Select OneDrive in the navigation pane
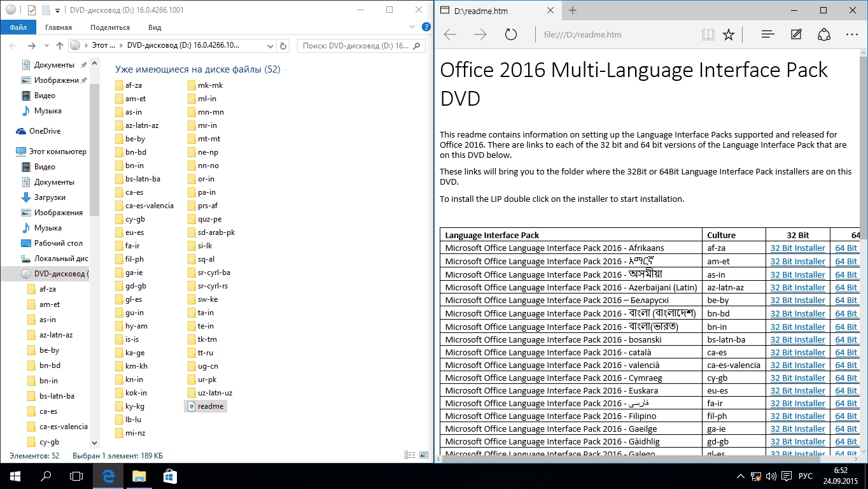The width and height of the screenshot is (868, 489). [x=45, y=131]
